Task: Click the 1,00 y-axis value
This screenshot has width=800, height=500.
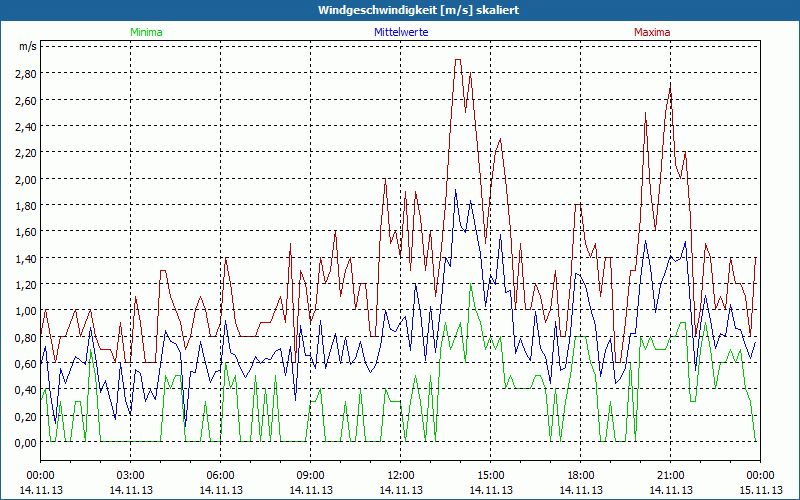Action: pyautogui.click(x=26, y=311)
